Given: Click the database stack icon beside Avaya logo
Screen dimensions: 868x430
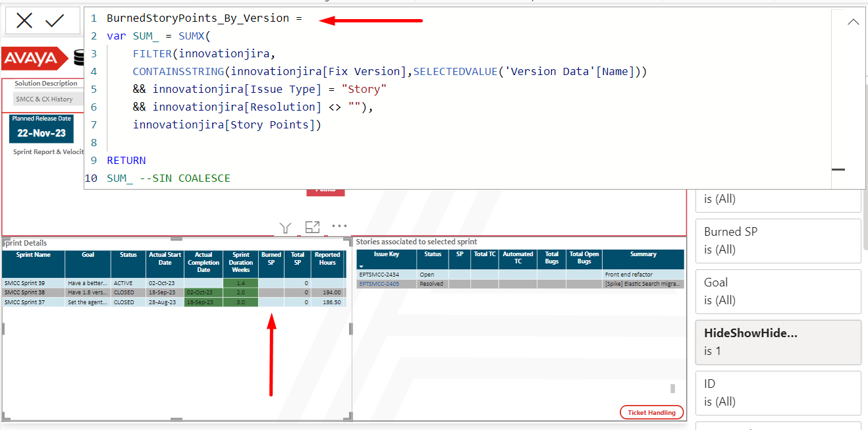Looking at the screenshot, I should (79, 59).
